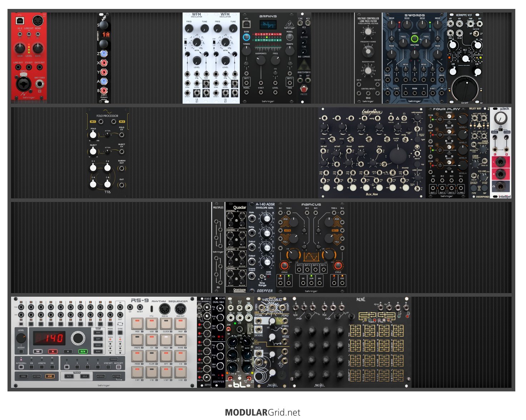The image size is (526, 420).
Task: Click the COPY button on RS-9
Action: (98, 339)
